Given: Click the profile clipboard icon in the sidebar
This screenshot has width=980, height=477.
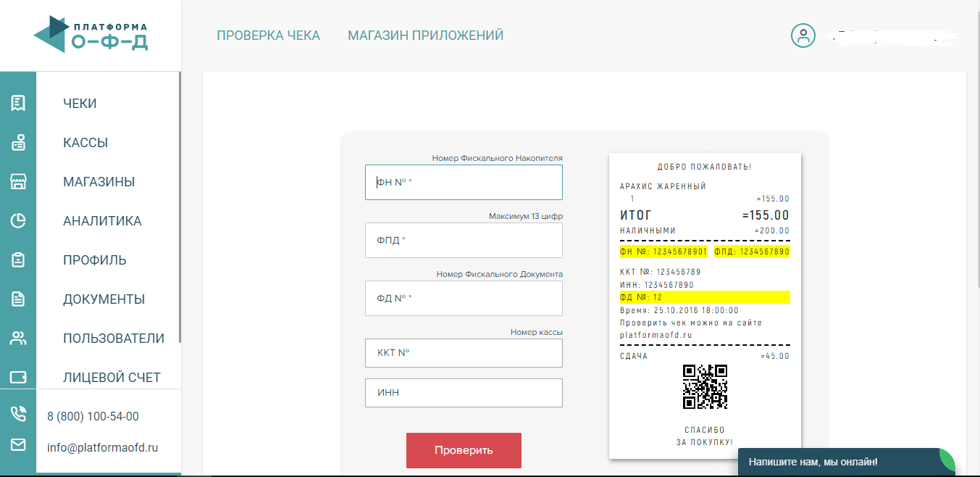Looking at the screenshot, I should 18,260.
